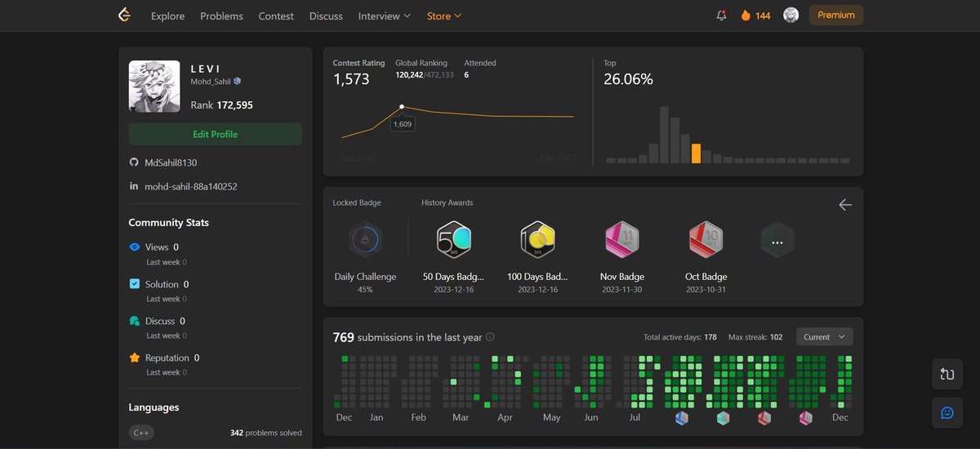This screenshot has height=449, width=980.
Task: Click the Attended 6 value
Action: pyautogui.click(x=466, y=74)
